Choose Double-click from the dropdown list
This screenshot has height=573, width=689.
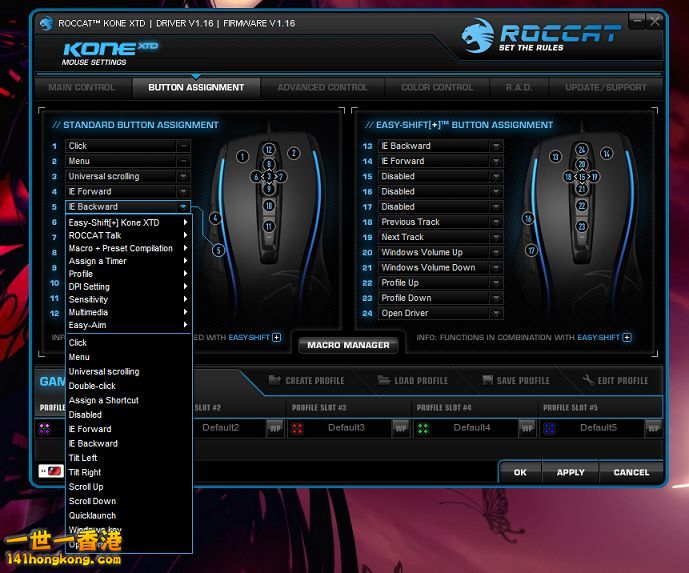128,386
